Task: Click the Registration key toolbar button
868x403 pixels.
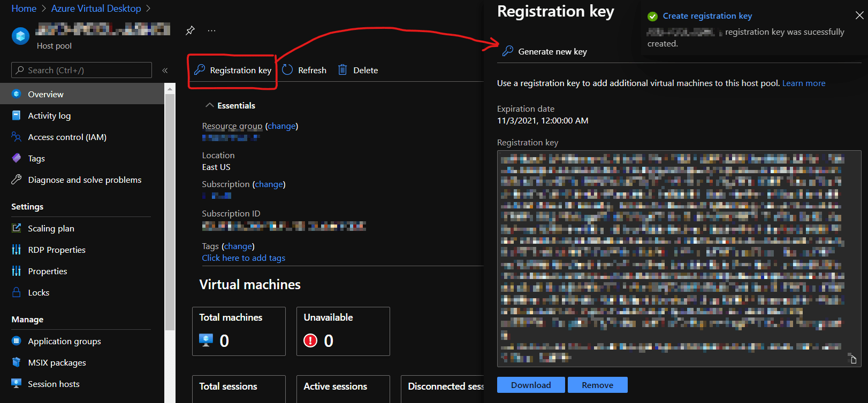Action: [x=233, y=70]
